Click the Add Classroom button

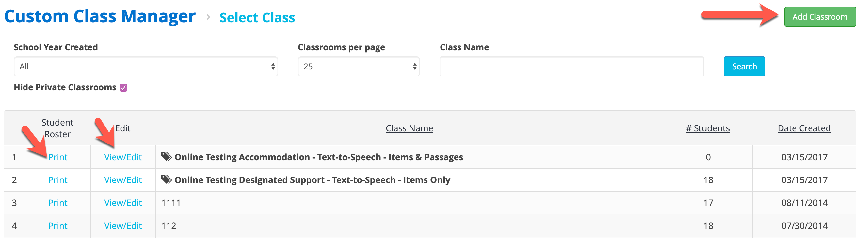pyautogui.click(x=819, y=17)
